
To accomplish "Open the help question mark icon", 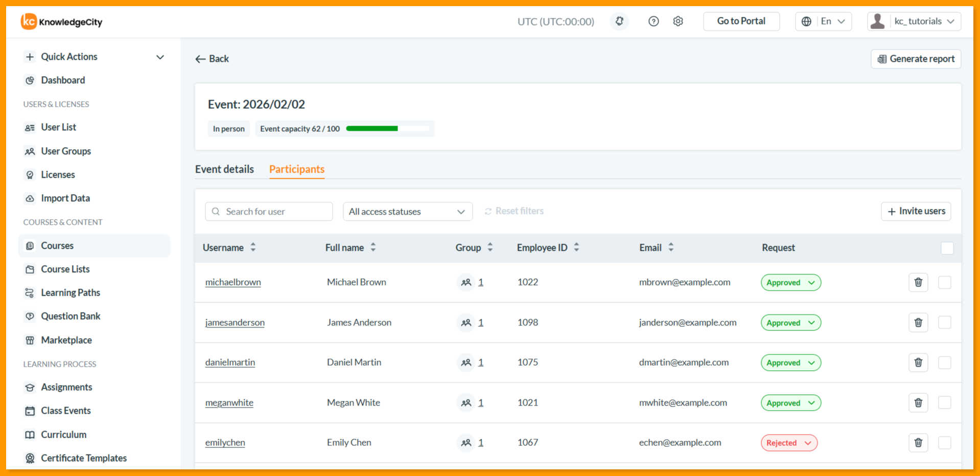I will coord(654,21).
